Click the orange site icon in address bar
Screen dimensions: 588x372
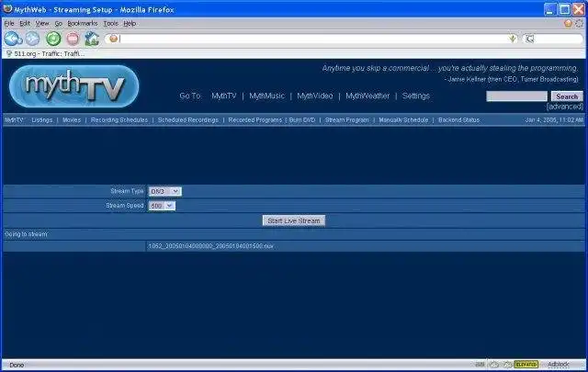[113, 39]
